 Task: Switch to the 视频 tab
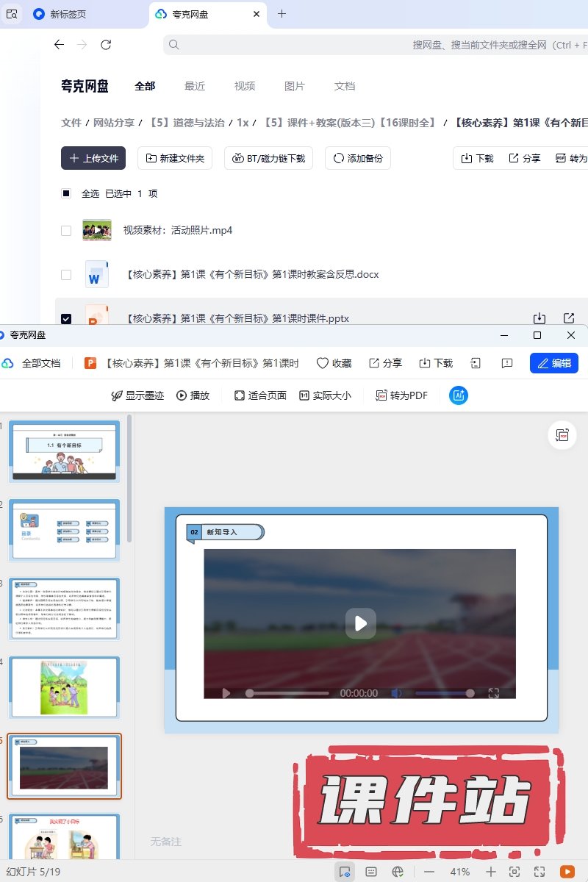(x=245, y=86)
